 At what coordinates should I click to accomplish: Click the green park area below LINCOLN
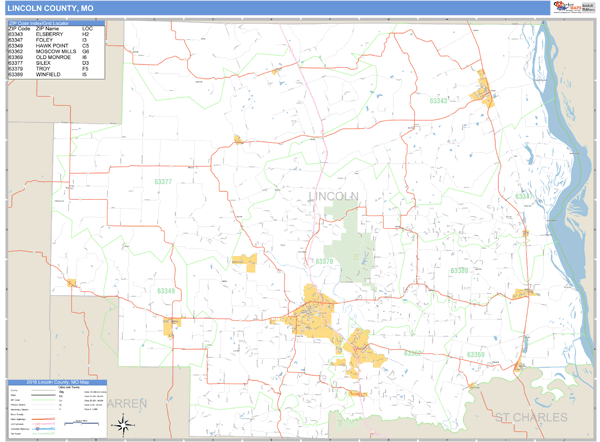tap(345, 235)
